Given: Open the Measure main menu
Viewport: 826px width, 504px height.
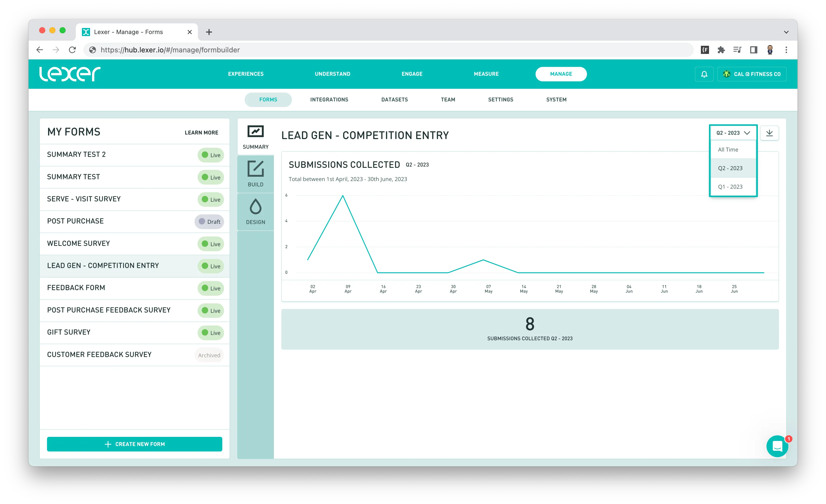Looking at the screenshot, I should [x=486, y=74].
